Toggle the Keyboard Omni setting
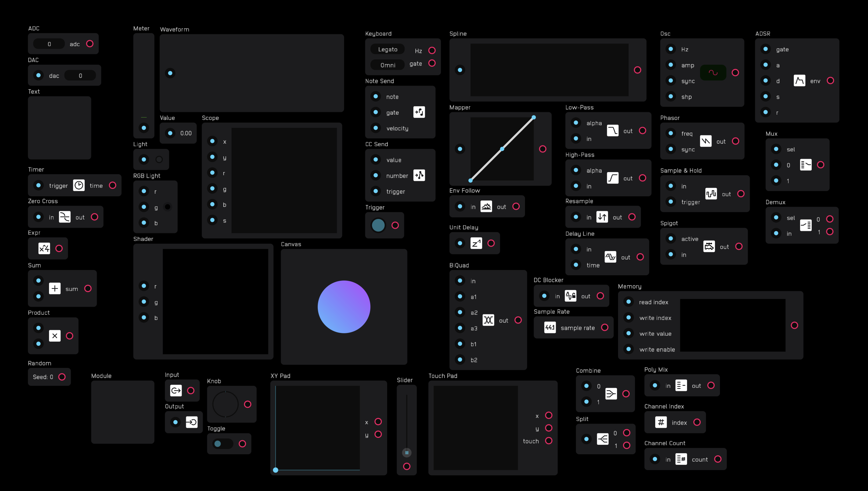 tap(387, 65)
